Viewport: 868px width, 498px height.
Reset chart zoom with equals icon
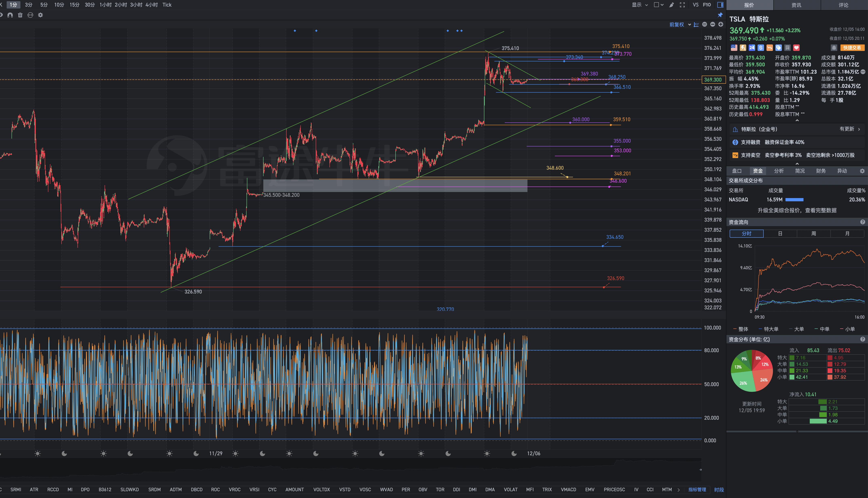pyautogui.click(x=704, y=24)
